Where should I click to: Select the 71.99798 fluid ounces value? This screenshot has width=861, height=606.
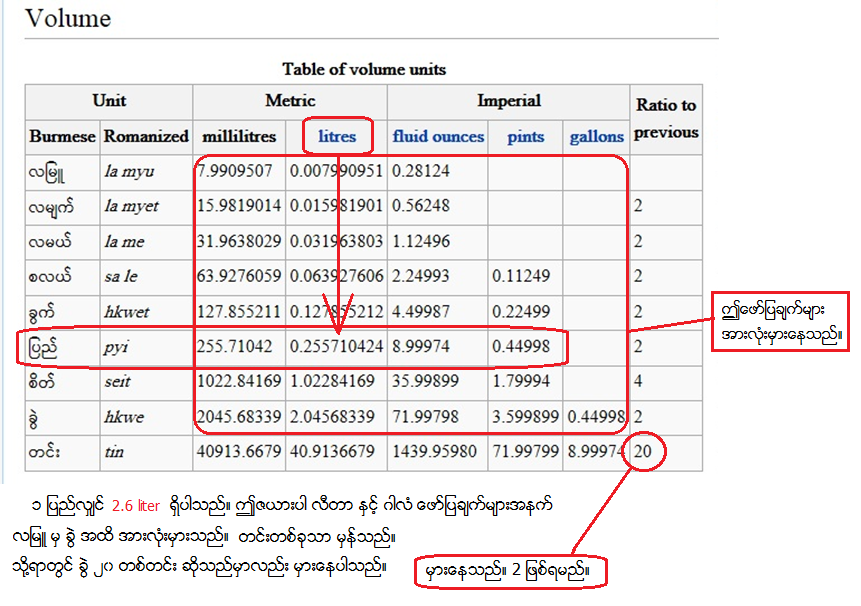(x=425, y=416)
